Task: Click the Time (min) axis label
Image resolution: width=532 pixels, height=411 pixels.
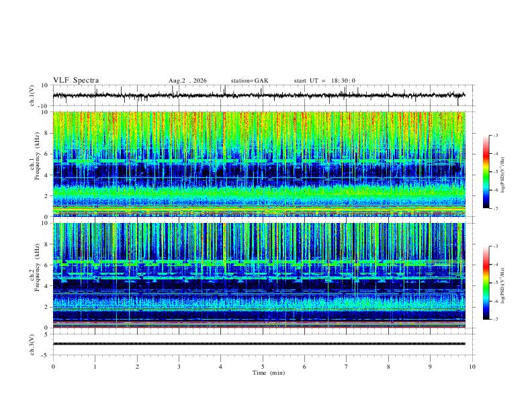Action: coord(269,373)
